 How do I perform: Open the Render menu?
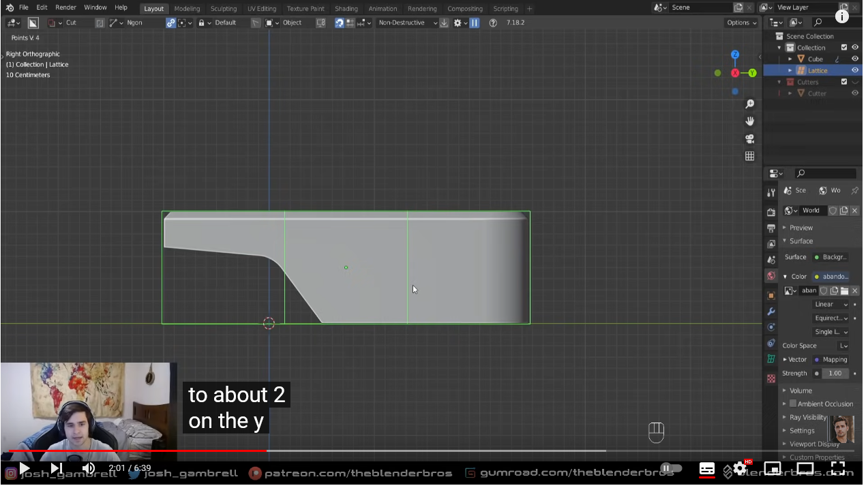click(65, 7)
